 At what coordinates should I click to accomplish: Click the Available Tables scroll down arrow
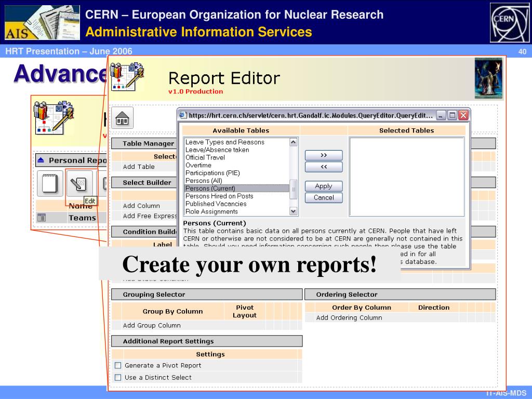294,211
